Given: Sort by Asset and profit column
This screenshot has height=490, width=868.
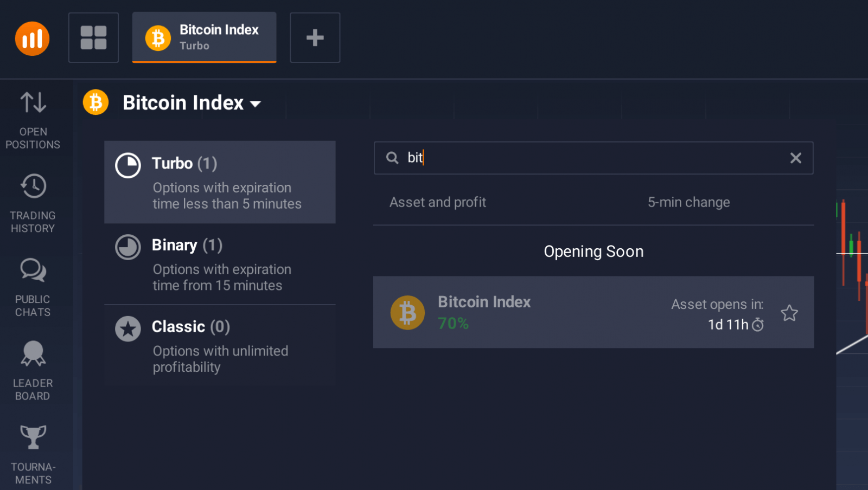Looking at the screenshot, I should (x=438, y=202).
